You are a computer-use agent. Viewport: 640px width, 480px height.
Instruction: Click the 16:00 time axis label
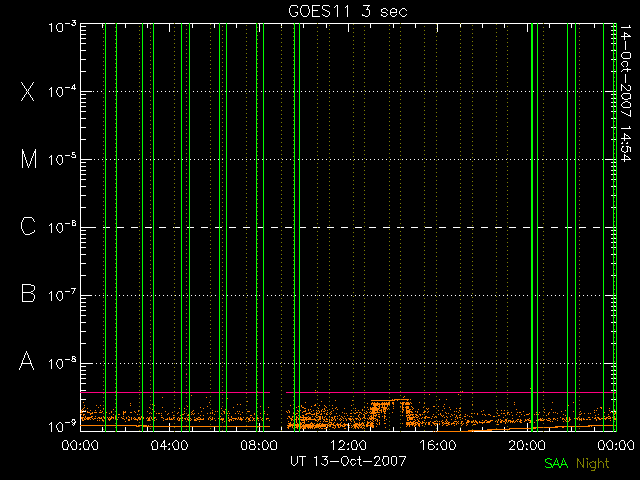click(438, 445)
